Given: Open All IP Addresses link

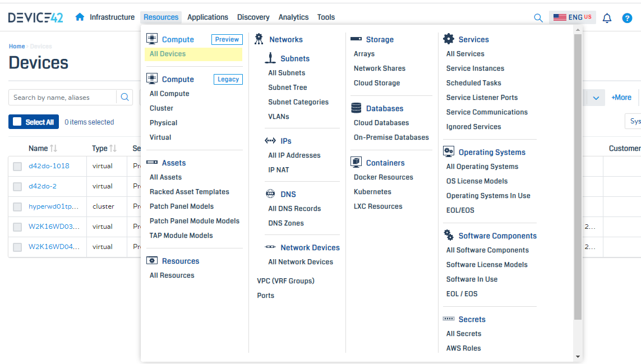Looking at the screenshot, I should (x=294, y=155).
